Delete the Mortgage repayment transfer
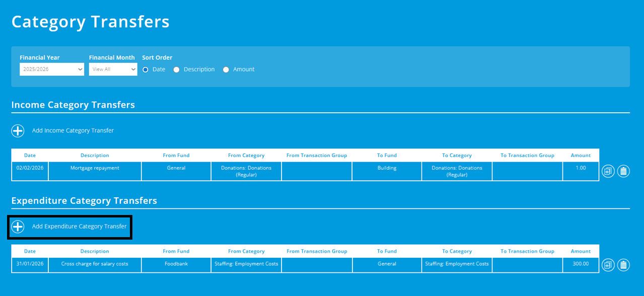The image size is (644, 296). [x=623, y=171]
